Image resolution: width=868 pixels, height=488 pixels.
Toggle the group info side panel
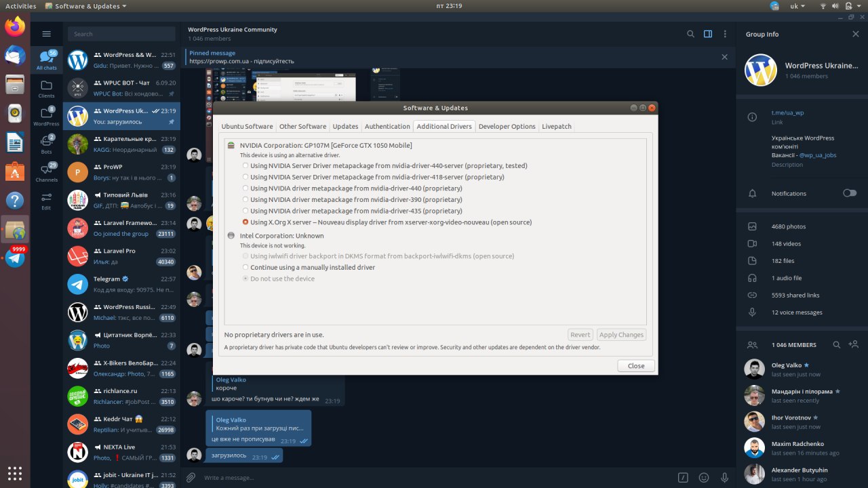[x=708, y=34]
